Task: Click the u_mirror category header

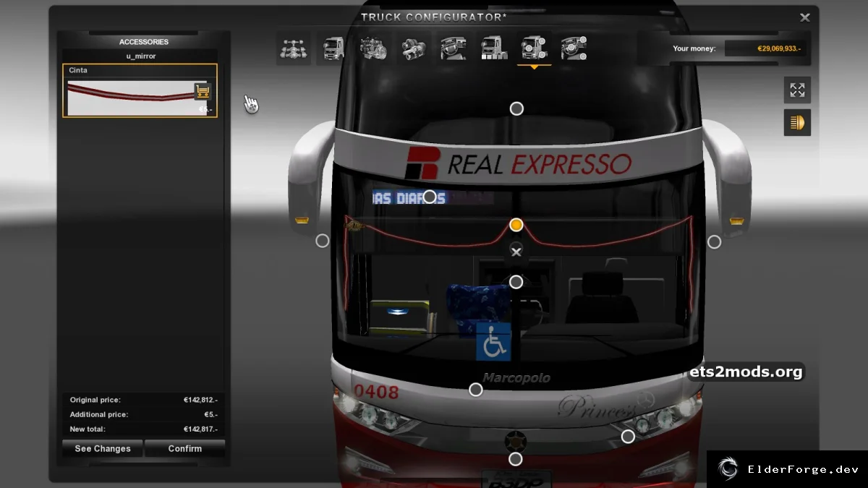Action: (140, 56)
